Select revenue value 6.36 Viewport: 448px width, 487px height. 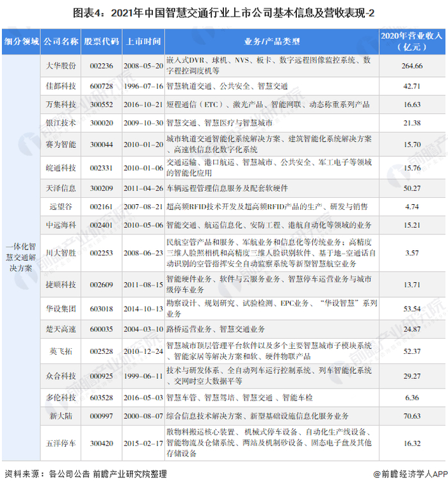(412, 398)
